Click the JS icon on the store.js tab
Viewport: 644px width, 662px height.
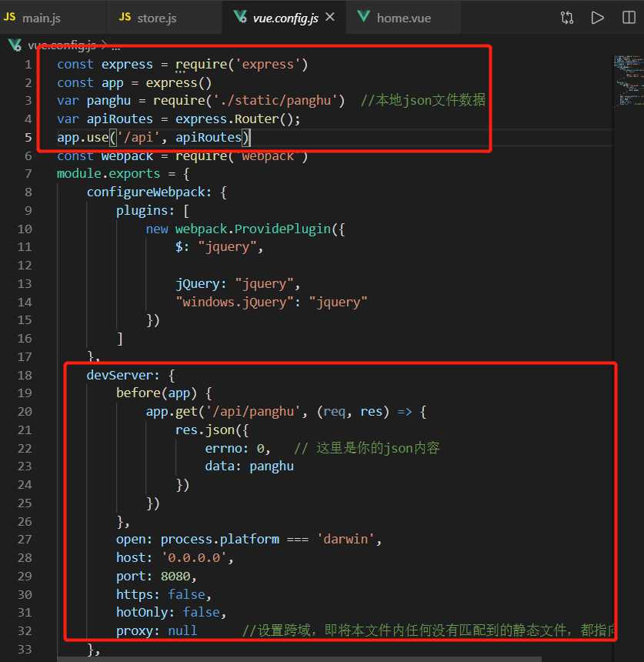click(x=125, y=17)
